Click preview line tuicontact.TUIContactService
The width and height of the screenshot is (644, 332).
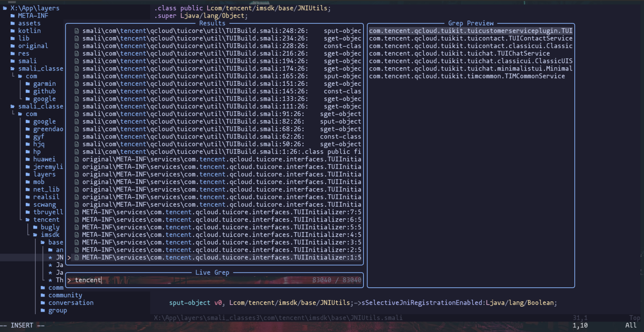pos(471,39)
